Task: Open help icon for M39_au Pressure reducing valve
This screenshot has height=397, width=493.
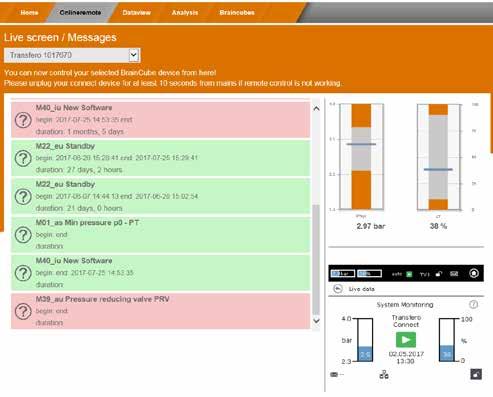Action: (x=23, y=311)
